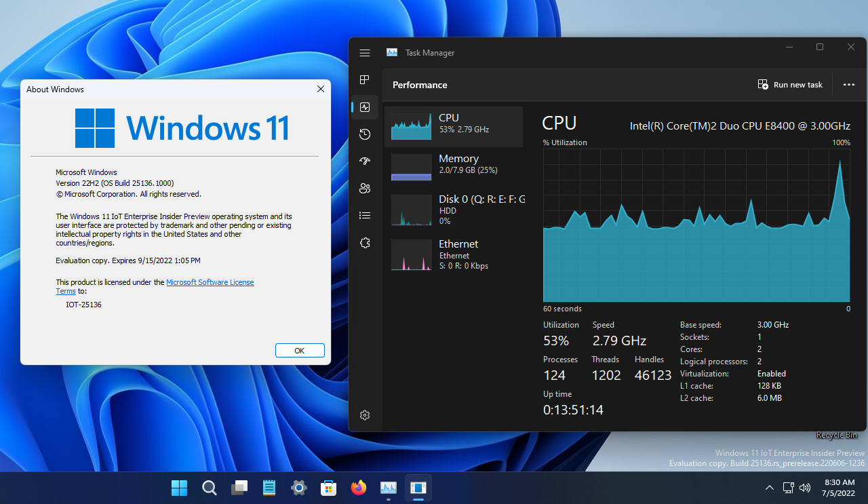Click Base speed 3.00 GHz value

(773, 325)
